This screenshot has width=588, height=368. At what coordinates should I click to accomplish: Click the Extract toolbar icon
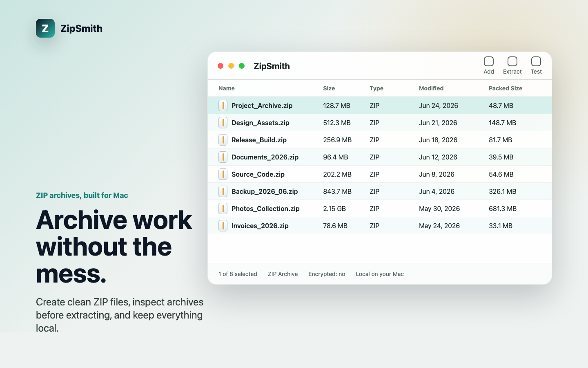(x=512, y=61)
